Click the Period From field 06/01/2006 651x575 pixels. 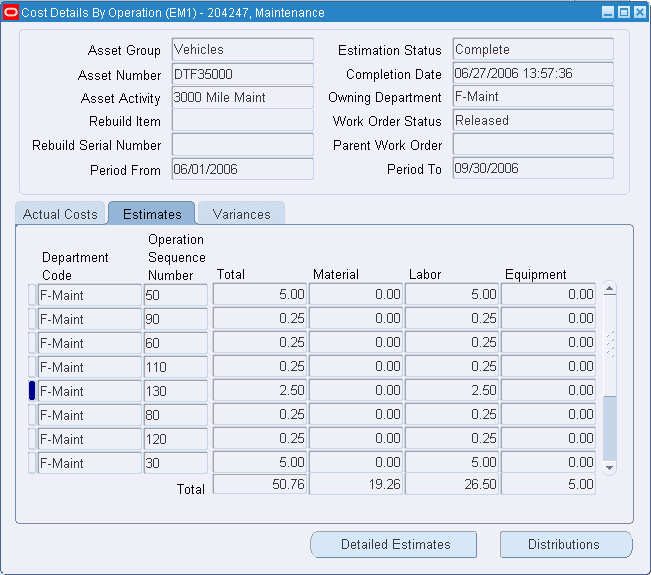click(242, 169)
